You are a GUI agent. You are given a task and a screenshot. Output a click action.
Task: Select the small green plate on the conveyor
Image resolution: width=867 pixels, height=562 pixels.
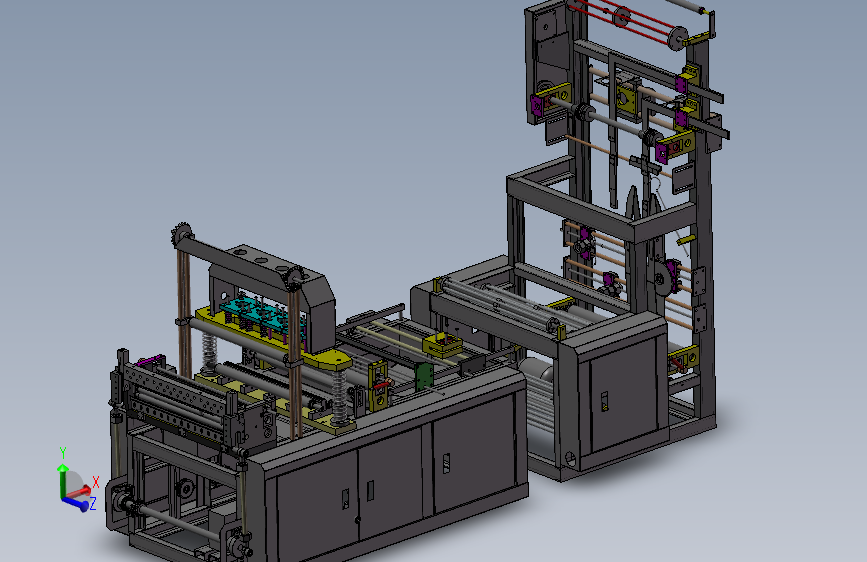[424, 376]
